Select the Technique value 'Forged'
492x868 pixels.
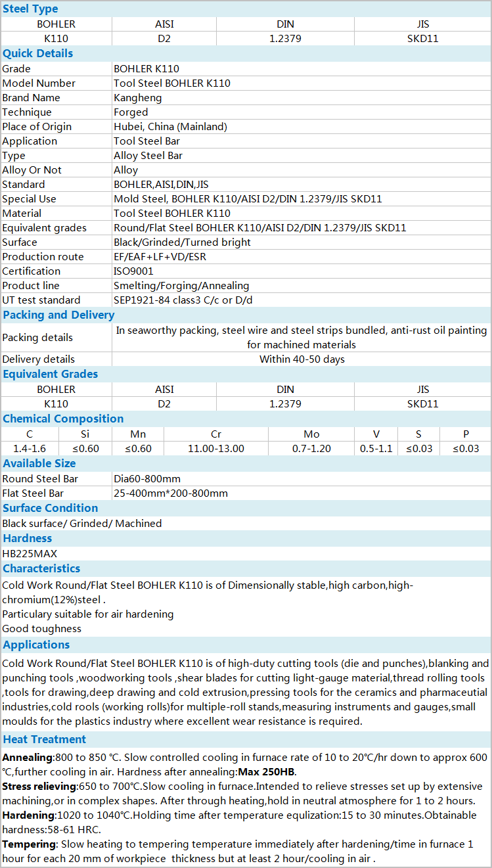click(x=131, y=112)
